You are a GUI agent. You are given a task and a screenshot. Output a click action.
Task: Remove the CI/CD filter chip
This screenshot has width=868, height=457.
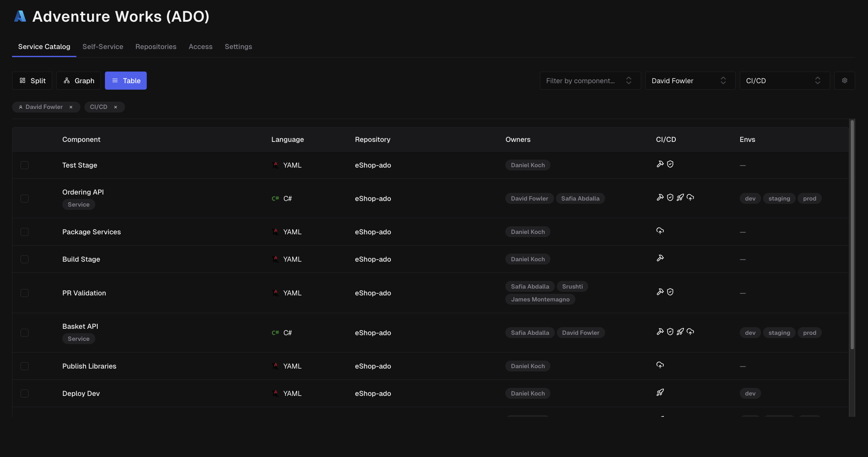(115, 107)
